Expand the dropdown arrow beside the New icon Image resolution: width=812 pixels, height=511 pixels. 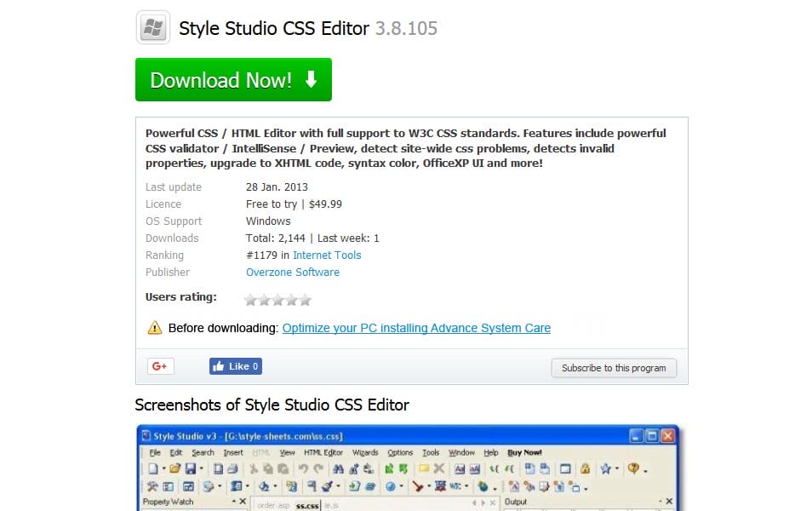(x=163, y=469)
